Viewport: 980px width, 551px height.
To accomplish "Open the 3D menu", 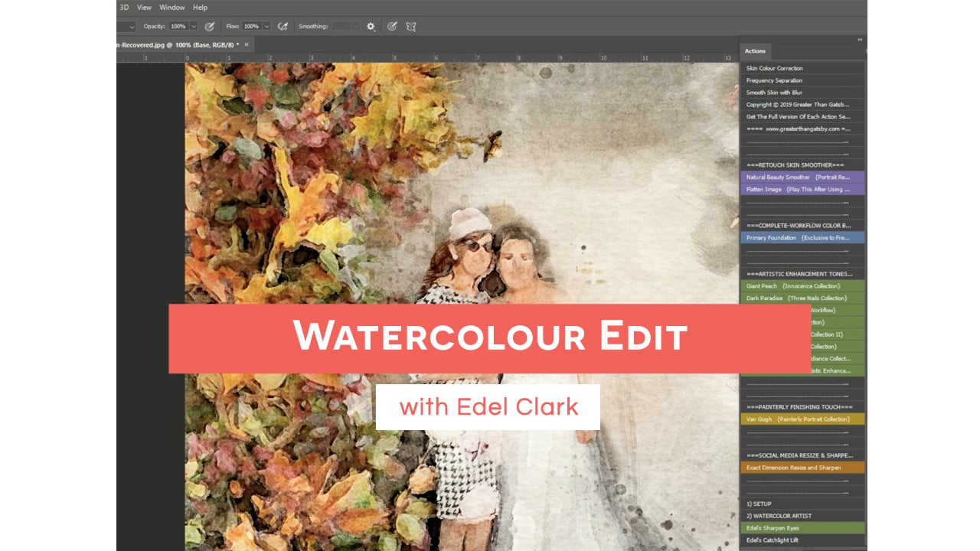I will (124, 8).
